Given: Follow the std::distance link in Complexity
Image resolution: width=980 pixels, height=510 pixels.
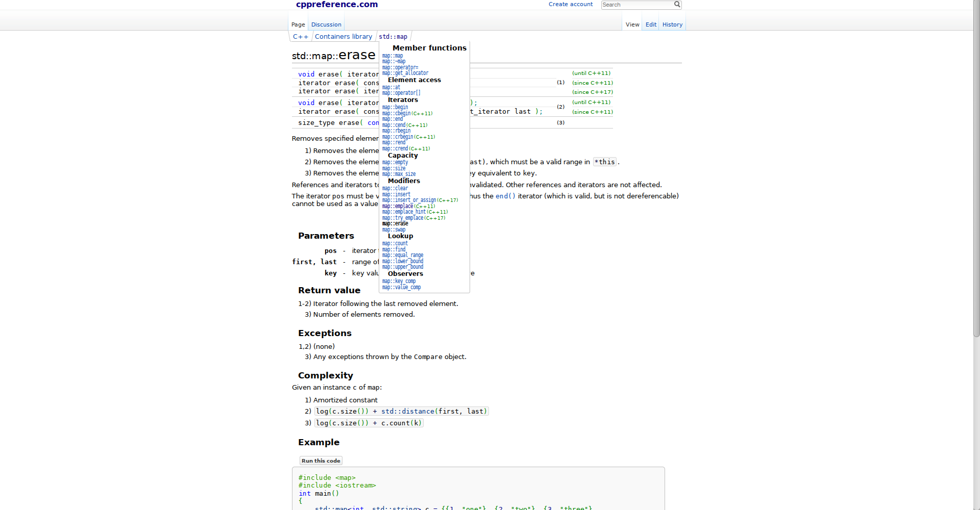Looking at the screenshot, I should click(407, 411).
